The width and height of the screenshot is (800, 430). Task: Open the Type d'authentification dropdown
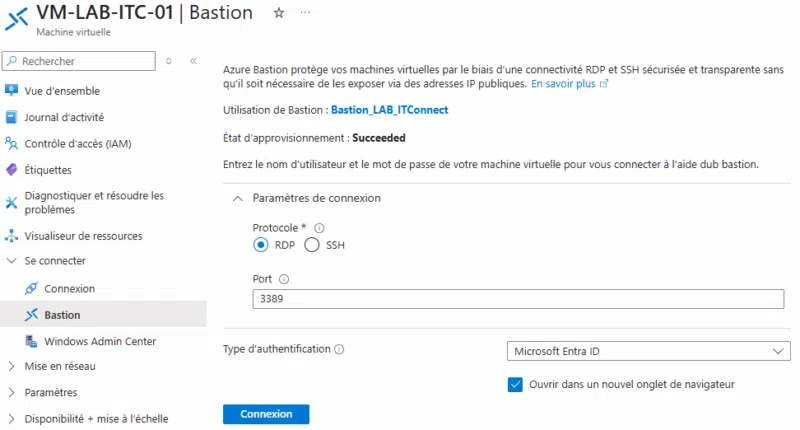click(x=648, y=351)
